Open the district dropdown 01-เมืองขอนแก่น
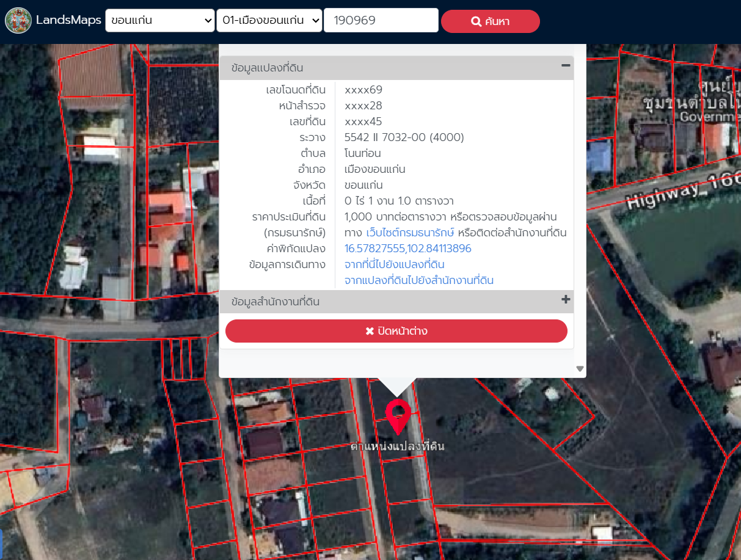 click(269, 20)
